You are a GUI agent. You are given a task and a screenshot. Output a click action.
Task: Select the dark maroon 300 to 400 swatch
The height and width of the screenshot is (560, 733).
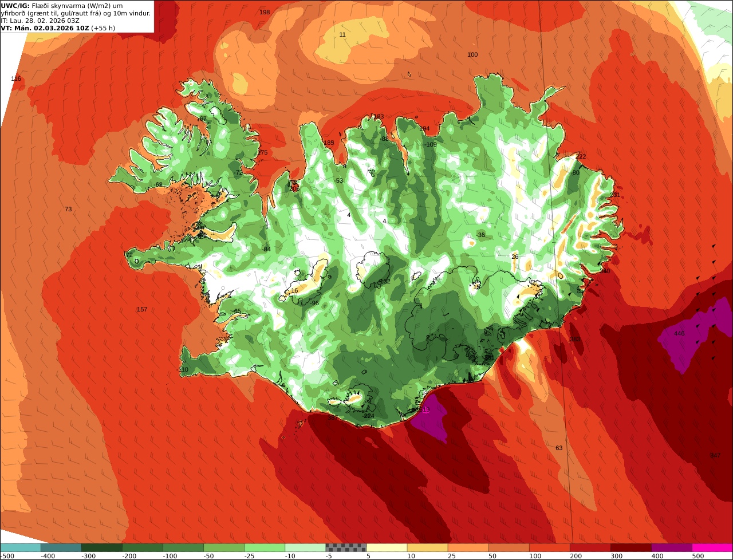point(630,547)
